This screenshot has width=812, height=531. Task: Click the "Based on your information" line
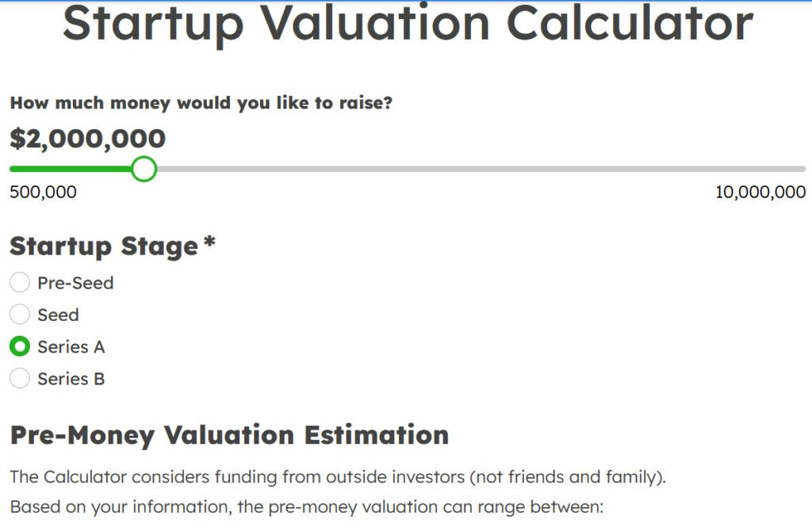click(308, 506)
